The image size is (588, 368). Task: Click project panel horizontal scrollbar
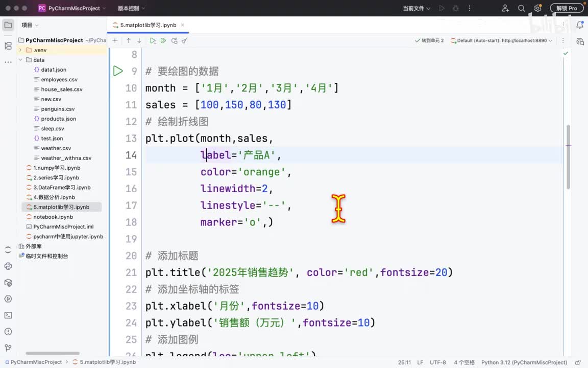pos(53,353)
